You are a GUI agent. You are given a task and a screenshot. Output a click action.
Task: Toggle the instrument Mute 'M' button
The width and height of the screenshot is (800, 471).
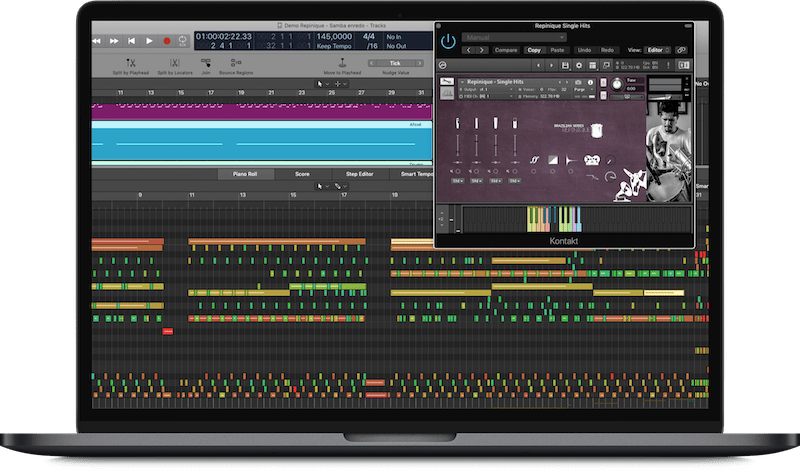tap(603, 95)
